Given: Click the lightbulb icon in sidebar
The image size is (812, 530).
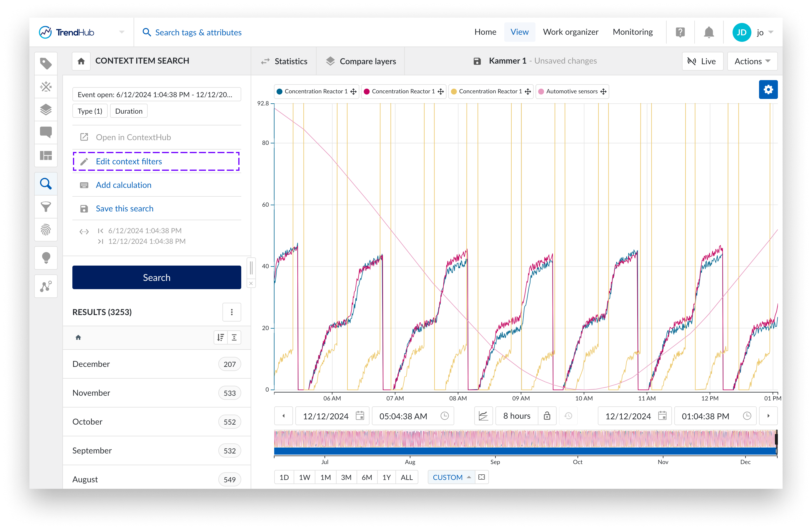Looking at the screenshot, I should (46, 258).
